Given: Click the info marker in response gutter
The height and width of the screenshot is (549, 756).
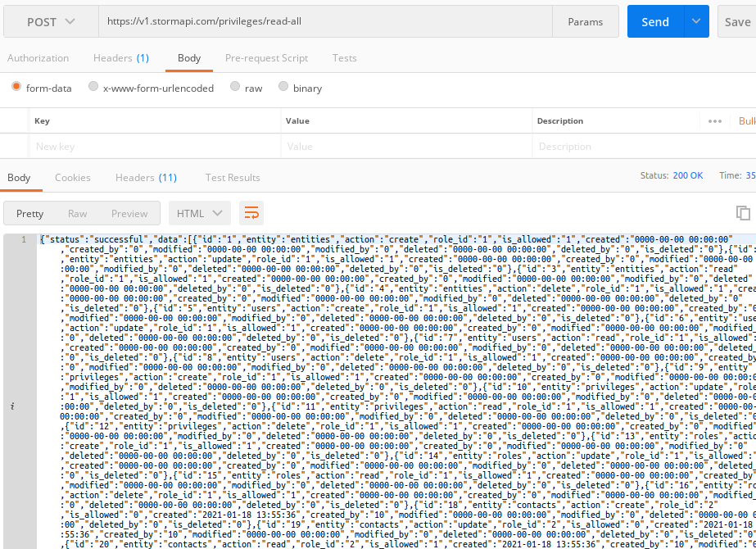Looking at the screenshot, I should 12,406.
